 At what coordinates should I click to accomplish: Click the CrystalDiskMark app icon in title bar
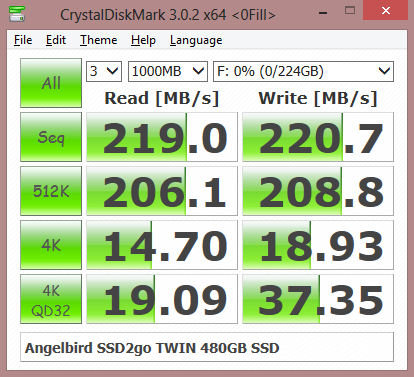click(x=17, y=13)
